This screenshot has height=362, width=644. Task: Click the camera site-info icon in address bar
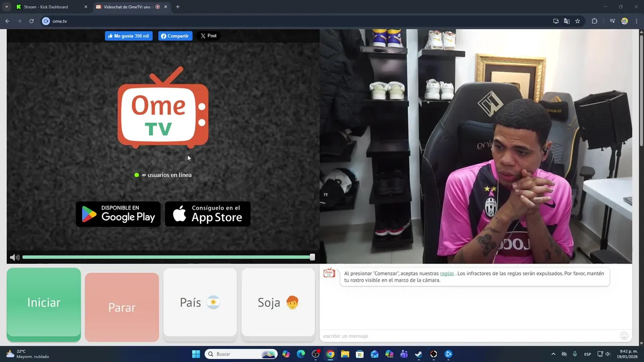pyautogui.click(x=46, y=21)
